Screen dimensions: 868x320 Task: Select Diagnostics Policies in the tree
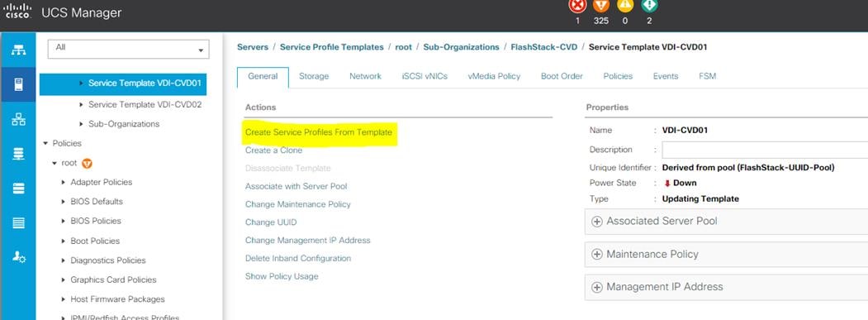[x=108, y=260]
